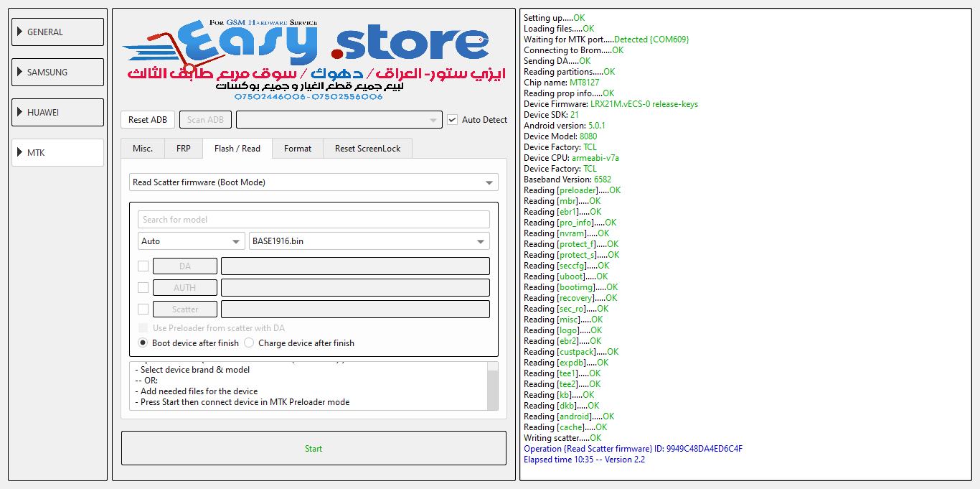This screenshot has height=489, width=980.
Task: Click the 'Reading [recovery]' log line
Action: (x=570, y=298)
